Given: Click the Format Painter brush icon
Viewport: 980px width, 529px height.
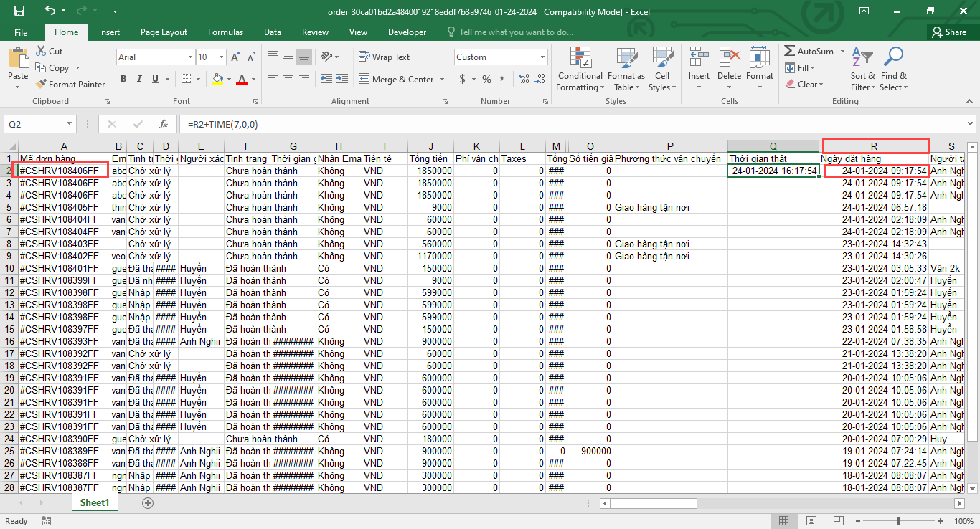Looking at the screenshot, I should [42, 85].
